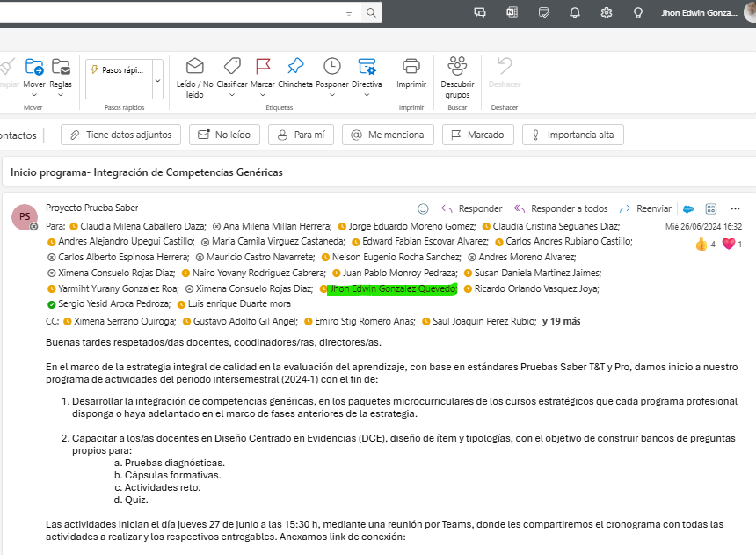Toggle the No leído filter

click(224, 135)
